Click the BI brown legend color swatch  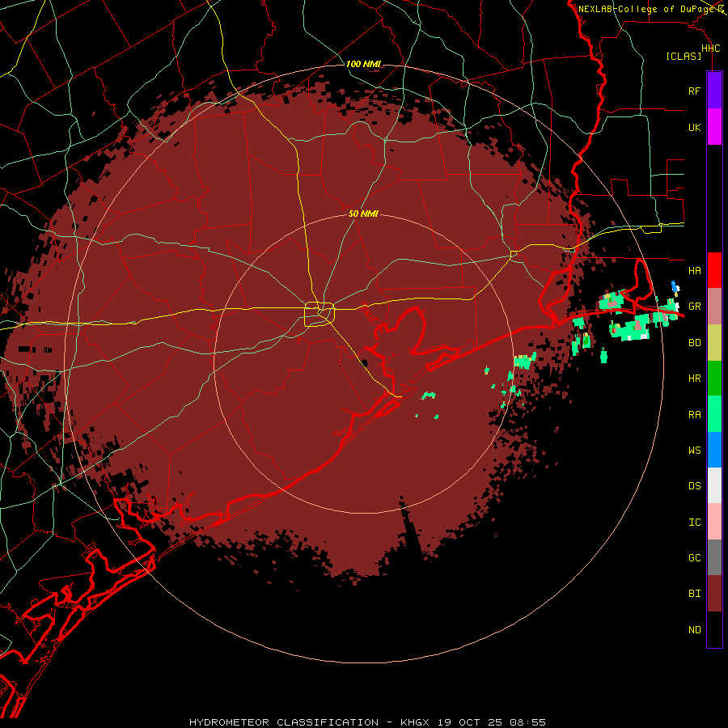coord(714,594)
